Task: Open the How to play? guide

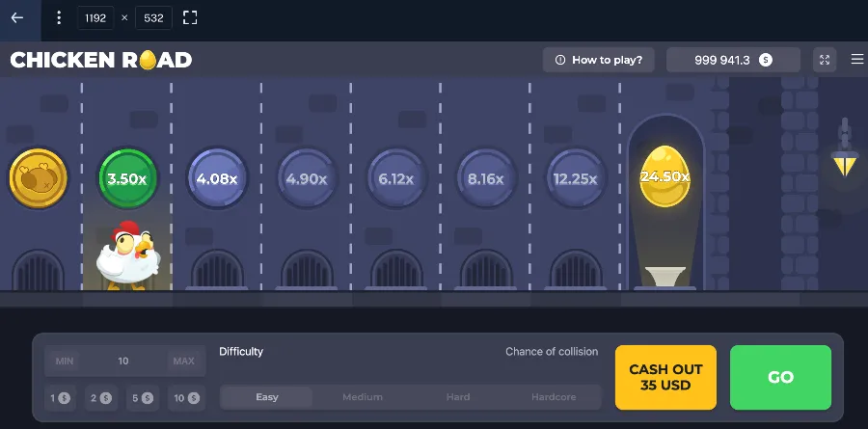Action: (599, 60)
